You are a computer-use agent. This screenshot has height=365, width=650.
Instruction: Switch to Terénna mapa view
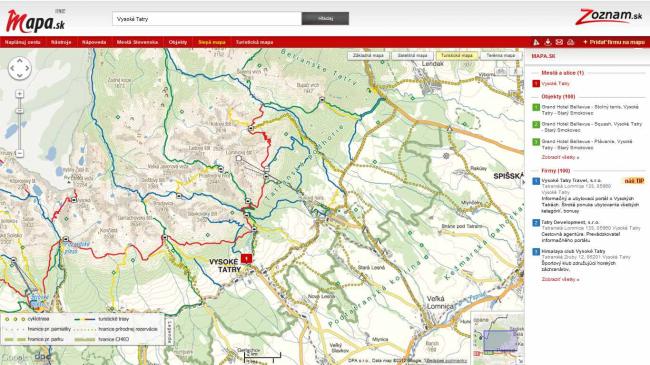point(500,56)
